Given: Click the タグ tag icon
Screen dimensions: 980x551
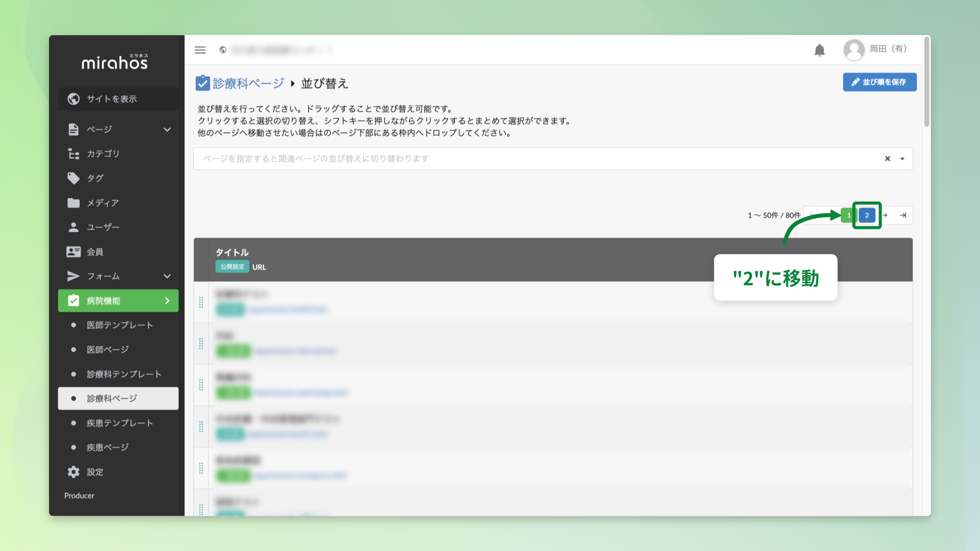Looking at the screenshot, I should pos(73,178).
